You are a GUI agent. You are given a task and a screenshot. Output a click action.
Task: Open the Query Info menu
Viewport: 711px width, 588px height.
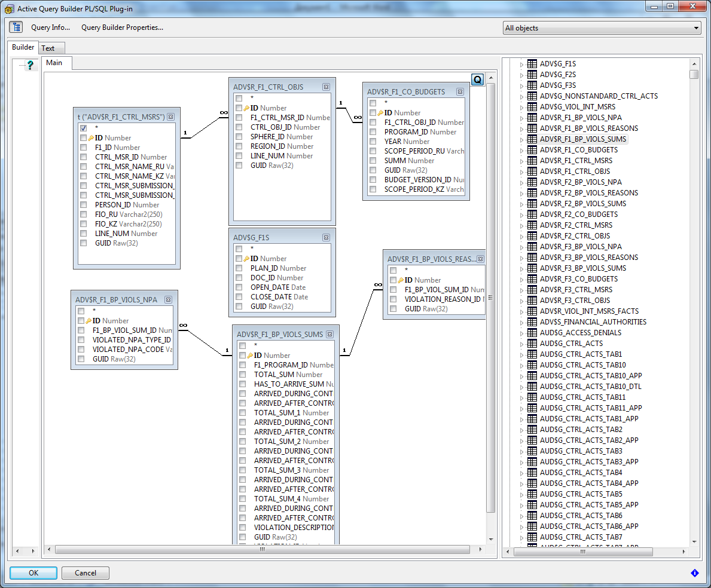(50, 27)
